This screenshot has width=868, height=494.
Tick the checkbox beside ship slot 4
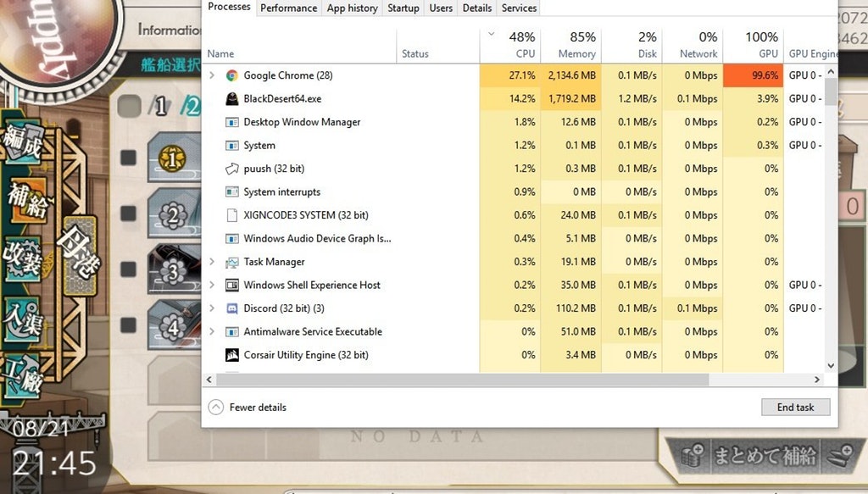click(x=129, y=325)
